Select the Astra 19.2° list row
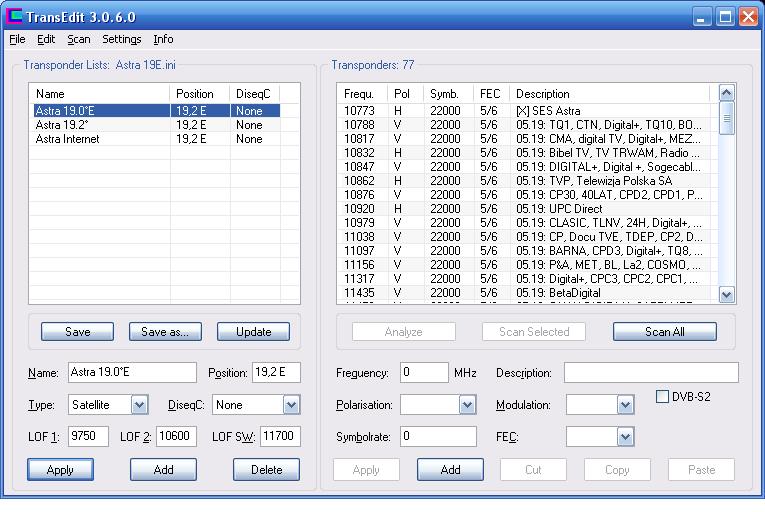The width and height of the screenshot is (765, 512). coord(157,125)
